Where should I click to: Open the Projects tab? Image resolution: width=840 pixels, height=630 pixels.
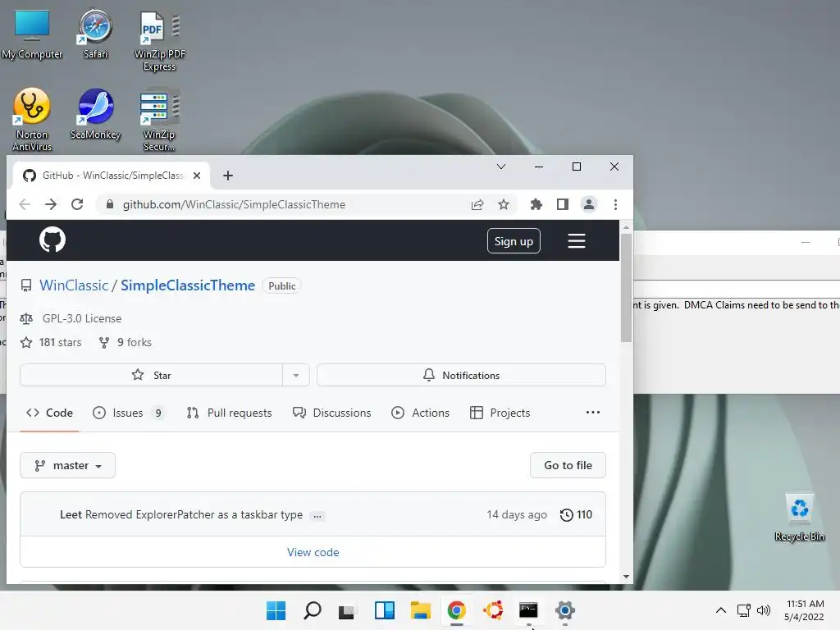[x=500, y=413]
